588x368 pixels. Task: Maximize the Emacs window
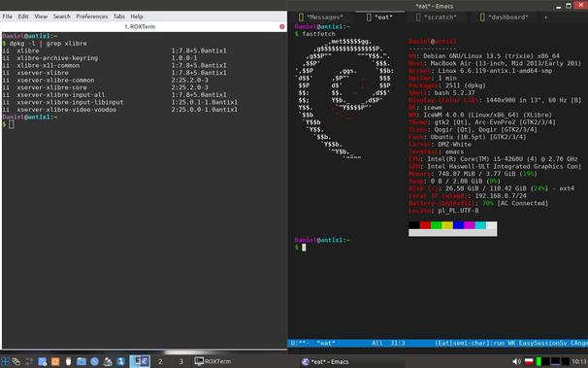click(x=569, y=6)
